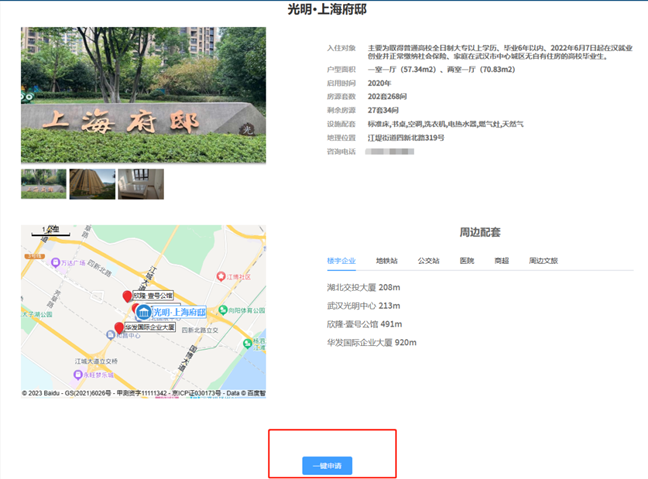Click the blue 光明·上海府邸 map marker icon
The height and width of the screenshot is (479, 648).
point(143,312)
